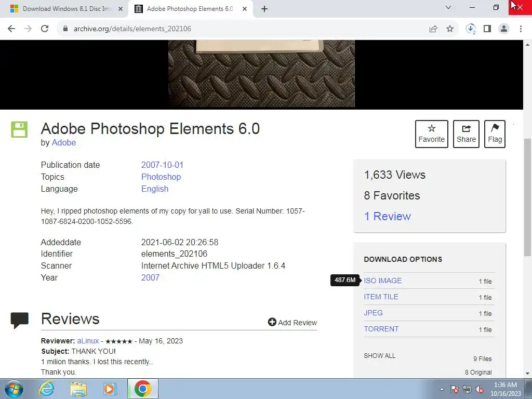Click the 8 Original files link
The height and width of the screenshot is (399, 532).
pyautogui.click(x=478, y=372)
